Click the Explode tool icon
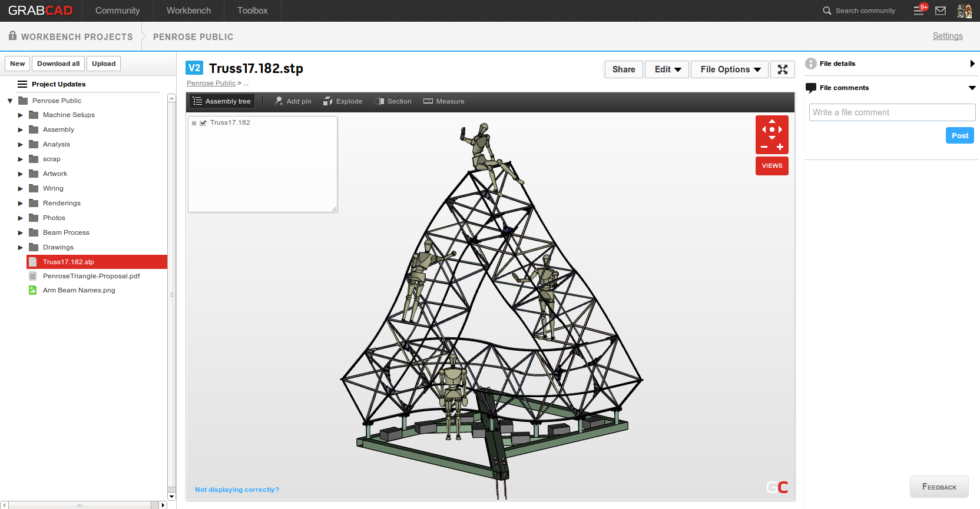Screen dimensions: 980x509 click(x=328, y=101)
